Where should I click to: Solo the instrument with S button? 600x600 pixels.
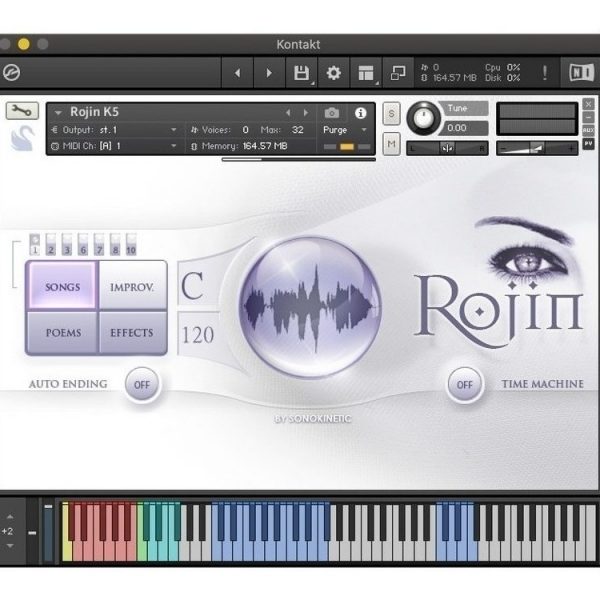pyautogui.click(x=391, y=113)
